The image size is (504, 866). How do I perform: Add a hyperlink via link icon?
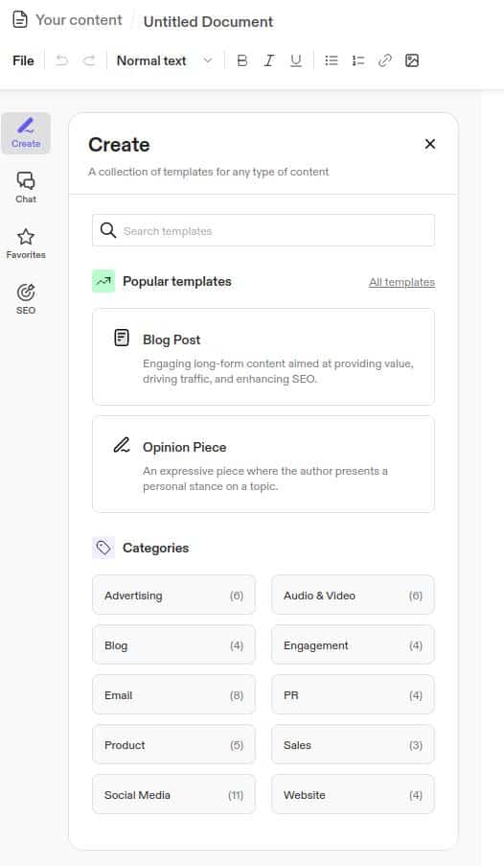click(385, 60)
